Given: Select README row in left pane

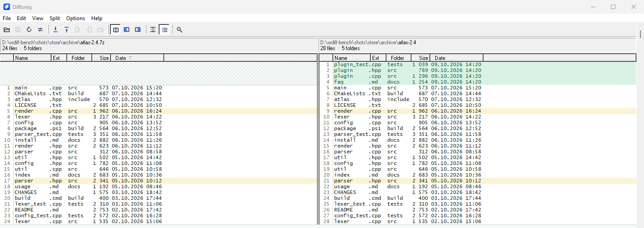Looking at the screenshot, I should (158, 210).
